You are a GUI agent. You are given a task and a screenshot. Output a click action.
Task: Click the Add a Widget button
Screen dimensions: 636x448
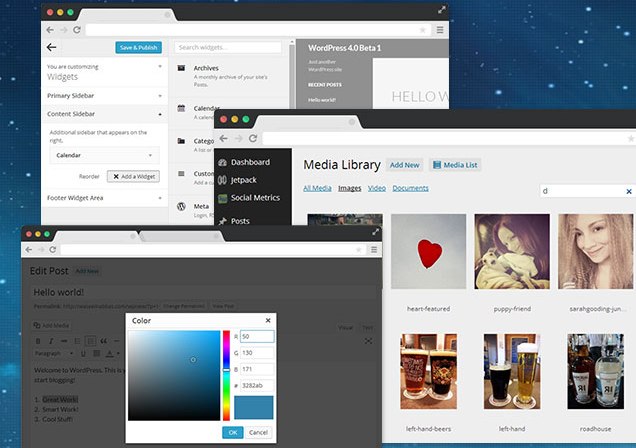pos(133,176)
